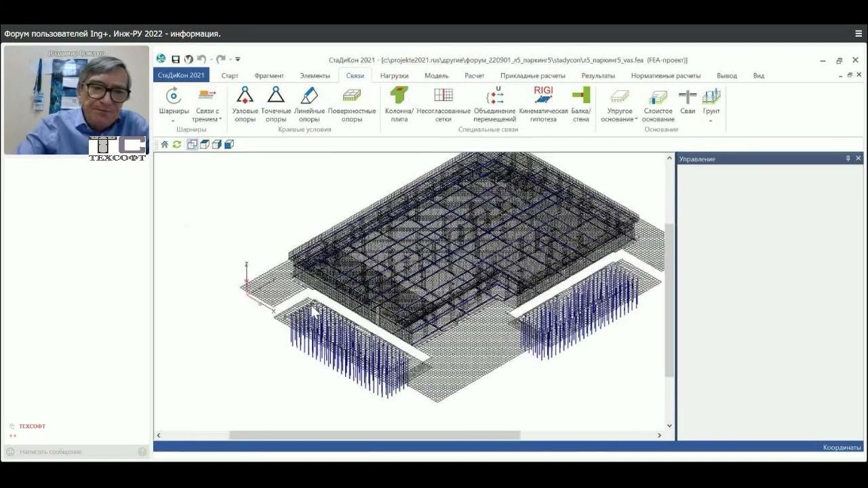Choose Узловые опоры tool

click(x=245, y=104)
